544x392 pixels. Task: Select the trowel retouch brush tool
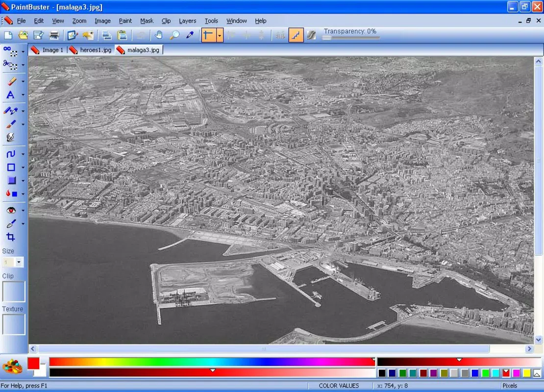(x=11, y=224)
